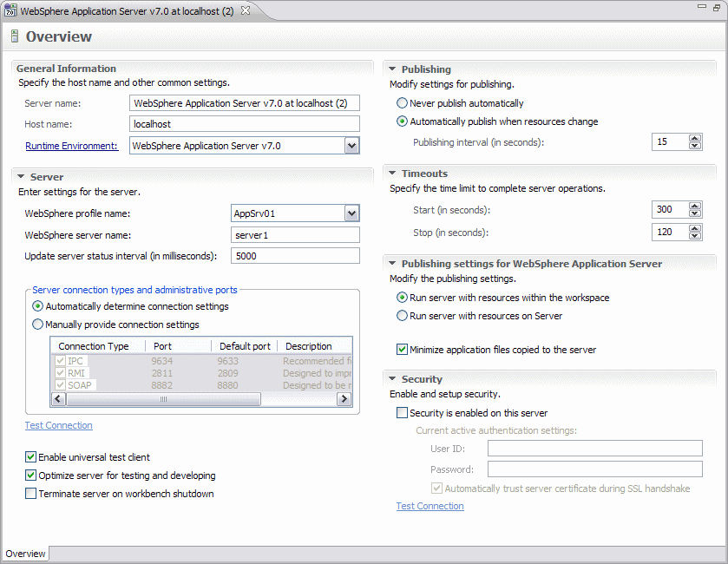Close the WebSphere Application Server editor tab
This screenshot has width=728, height=564.
click(x=246, y=10)
